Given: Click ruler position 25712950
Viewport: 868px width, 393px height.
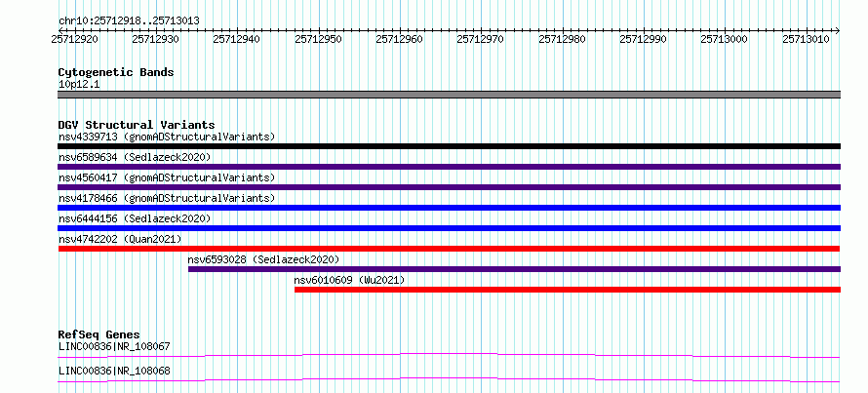Looking at the screenshot, I should 318,39.
